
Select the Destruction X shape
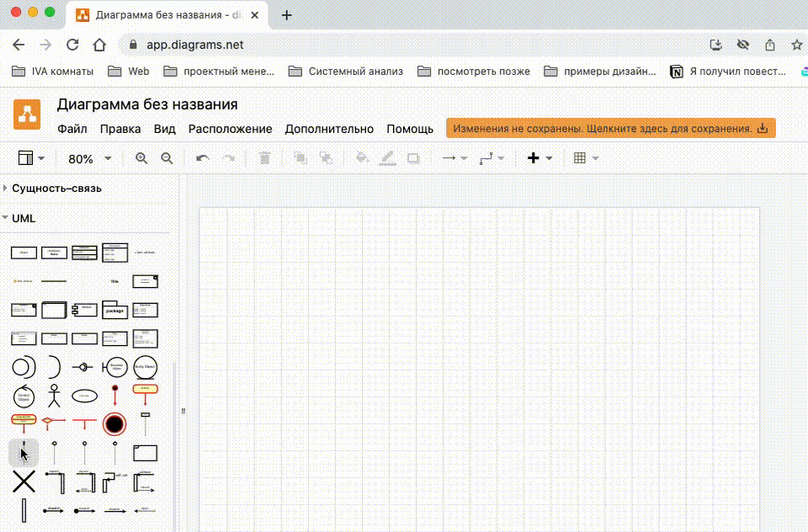24,481
